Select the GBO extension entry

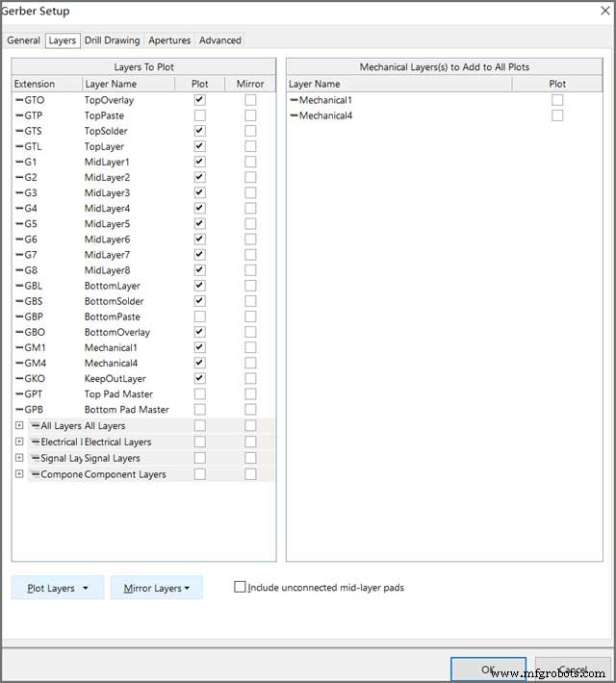pyautogui.click(x=35, y=332)
